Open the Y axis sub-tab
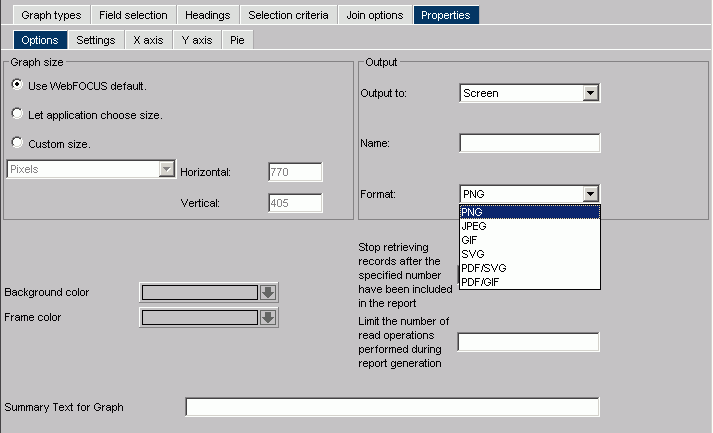This screenshot has height=433, width=713. 197,40
